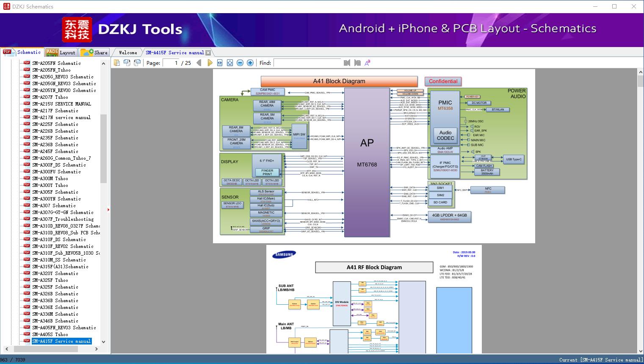Open SM-A205FN_Tshoo in the tree
This screenshot has width=644, height=364.
[51, 70]
